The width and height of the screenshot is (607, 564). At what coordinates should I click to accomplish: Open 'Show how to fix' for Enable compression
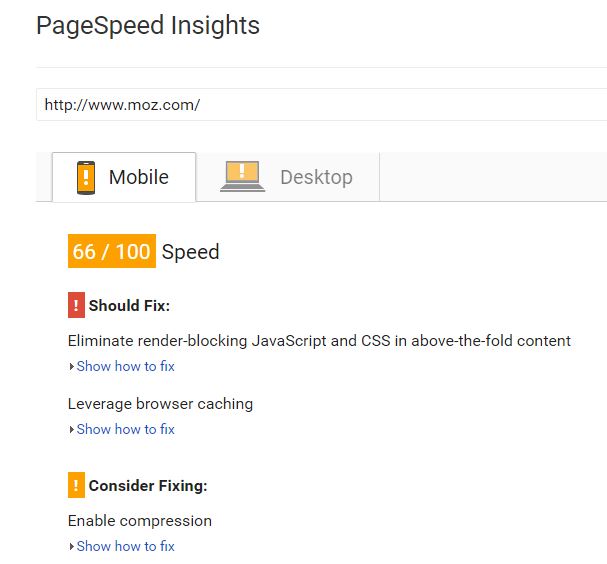(125, 546)
